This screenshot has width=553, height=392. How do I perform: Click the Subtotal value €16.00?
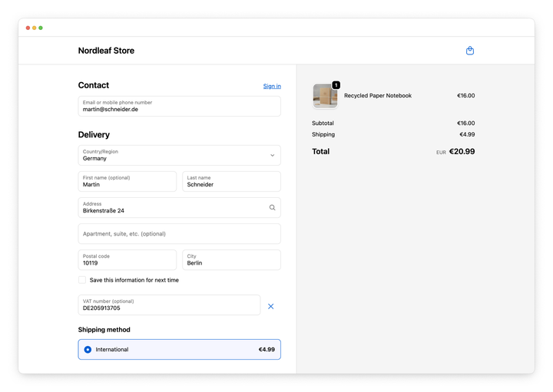tap(466, 123)
